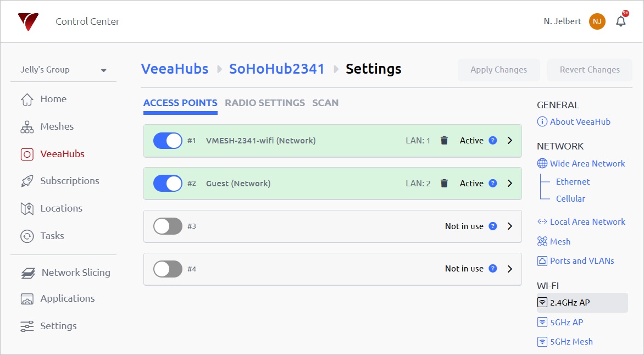
Task: Click the 5GHz AP wifi icon
Action: tap(542, 322)
